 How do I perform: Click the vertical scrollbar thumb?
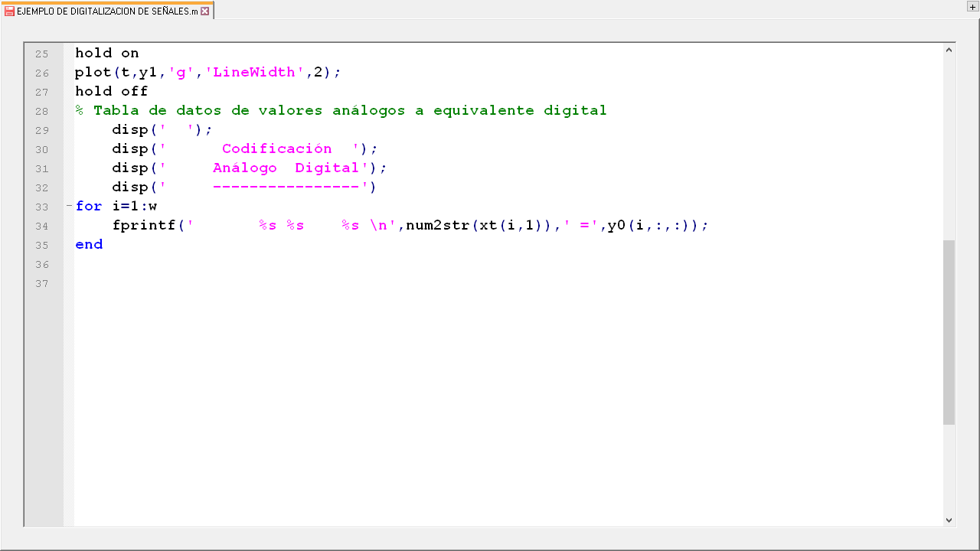pos(949,332)
